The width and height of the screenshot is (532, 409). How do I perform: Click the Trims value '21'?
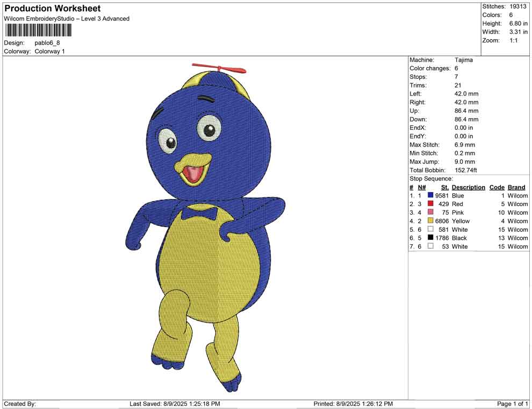(x=458, y=85)
